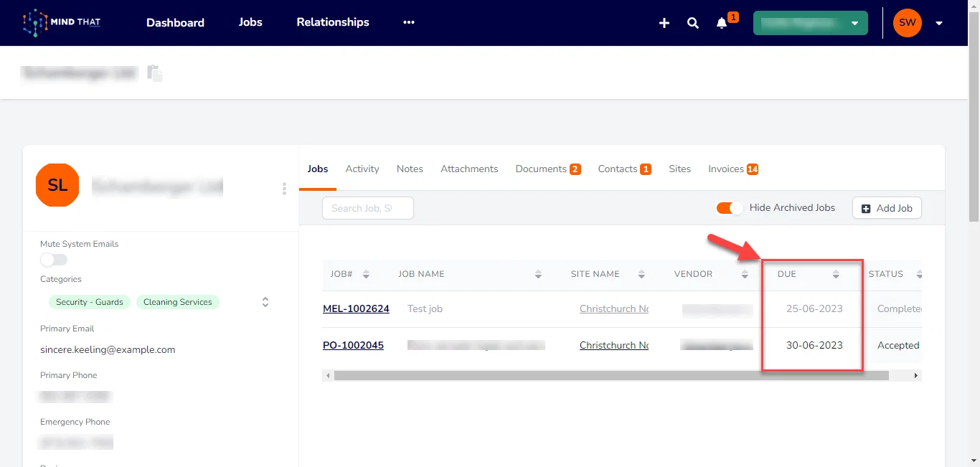This screenshot has height=467, width=980.
Task: Expand user account dropdown arrow
Action: pos(939,23)
